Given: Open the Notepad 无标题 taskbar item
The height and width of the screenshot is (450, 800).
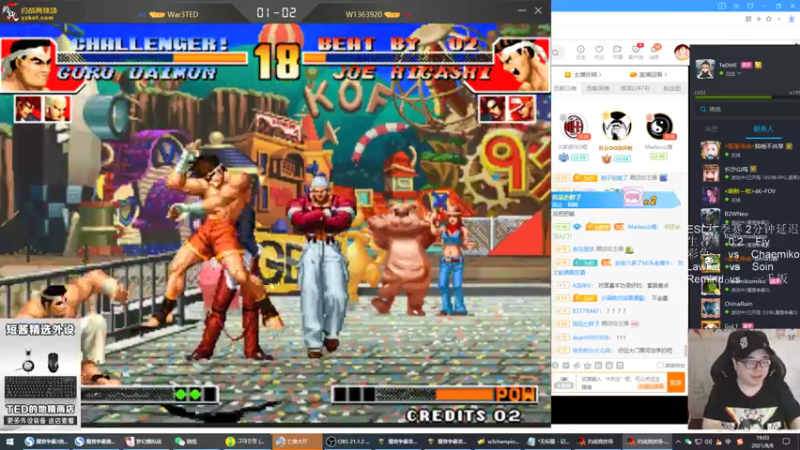Looking at the screenshot, I should pos(548,441).
